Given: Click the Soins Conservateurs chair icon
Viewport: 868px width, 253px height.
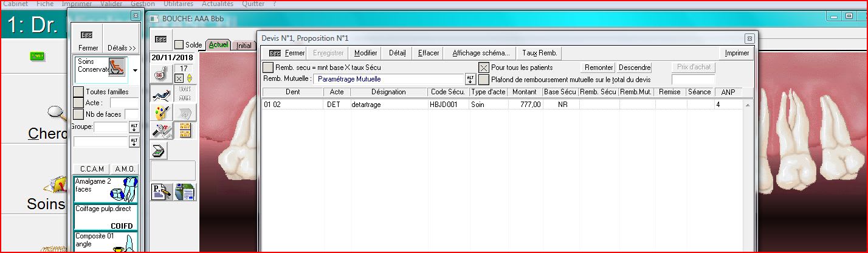Looking at the screenshot, I should 115,66.
